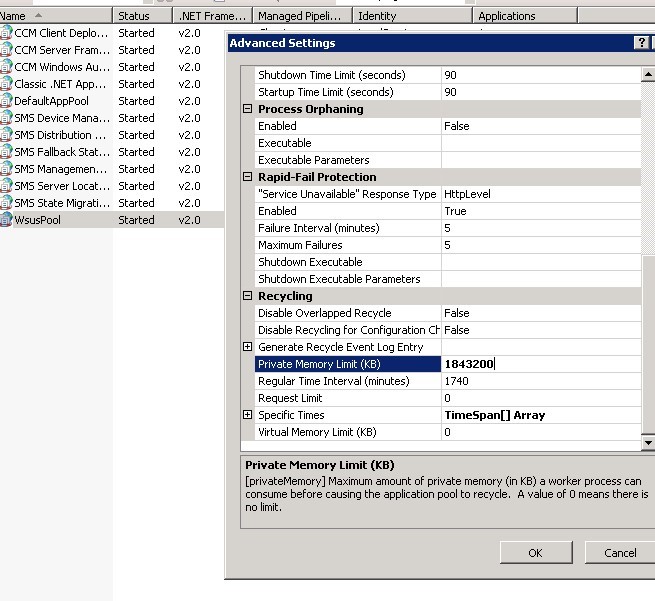Collapse the Recycling section

point(247,296)
